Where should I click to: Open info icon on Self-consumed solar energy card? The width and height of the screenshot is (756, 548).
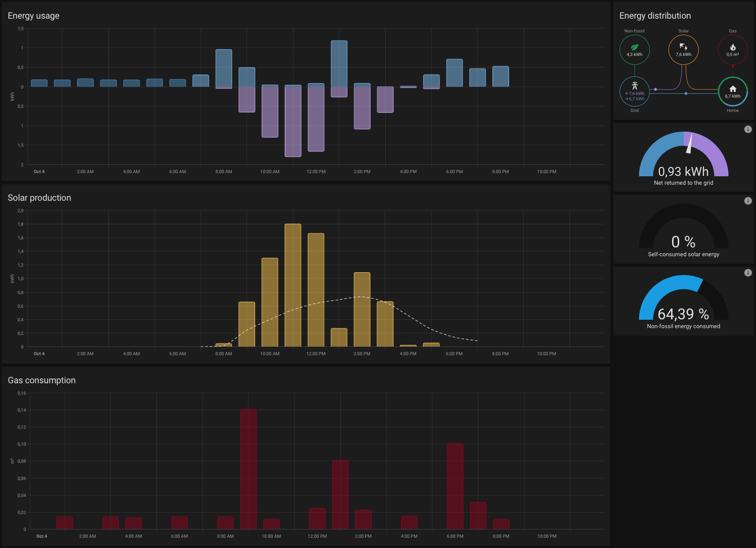748,201
